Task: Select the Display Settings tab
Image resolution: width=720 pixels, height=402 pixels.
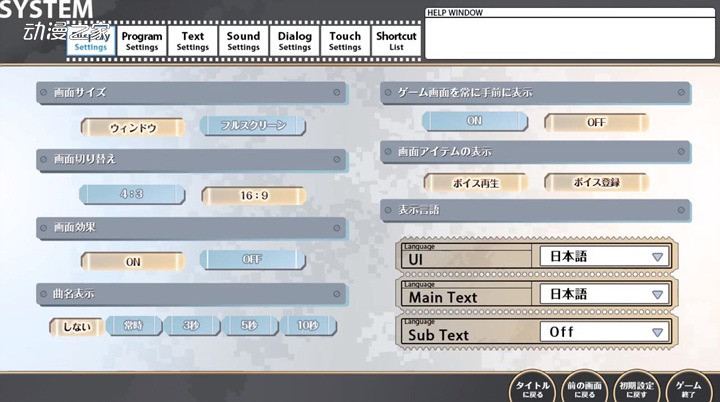Action: (91, 41)
